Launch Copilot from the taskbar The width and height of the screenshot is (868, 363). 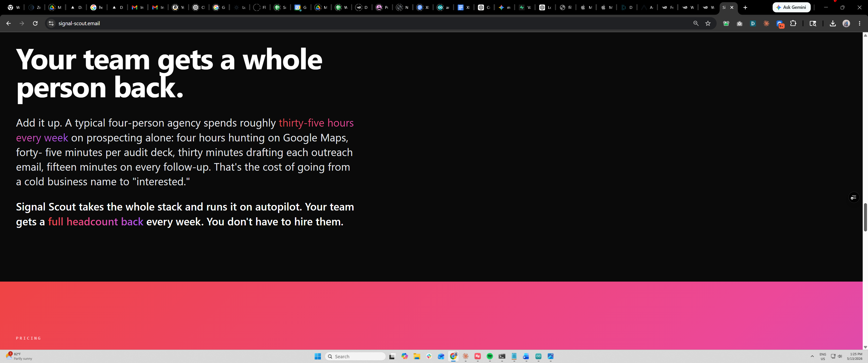(405, 356)
